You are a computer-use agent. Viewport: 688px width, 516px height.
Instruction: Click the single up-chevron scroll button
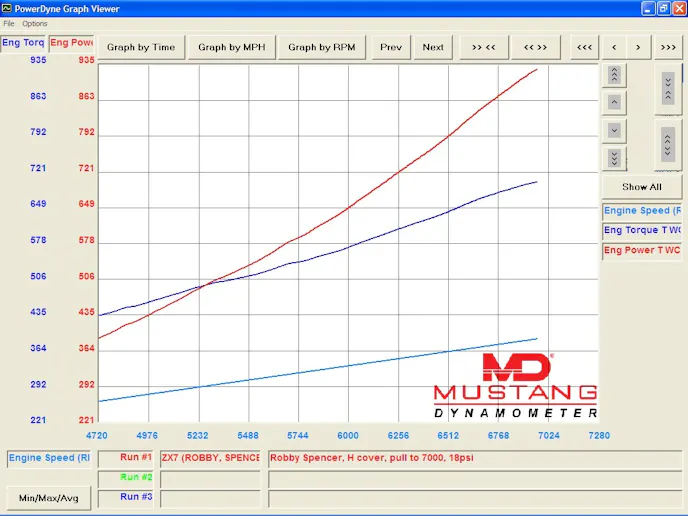(x=614, y=102)
